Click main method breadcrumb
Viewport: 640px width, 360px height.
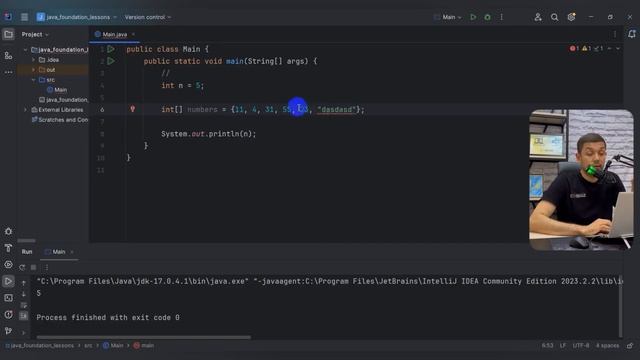144,346
